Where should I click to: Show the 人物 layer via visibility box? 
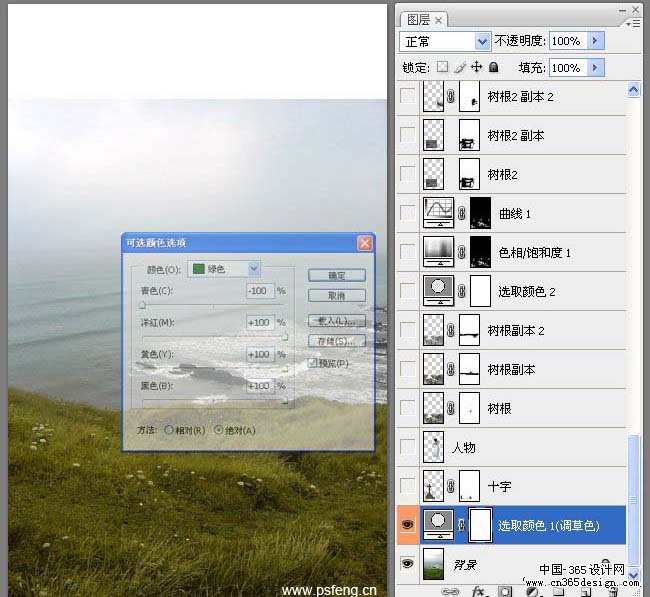(x=407, y=447)
